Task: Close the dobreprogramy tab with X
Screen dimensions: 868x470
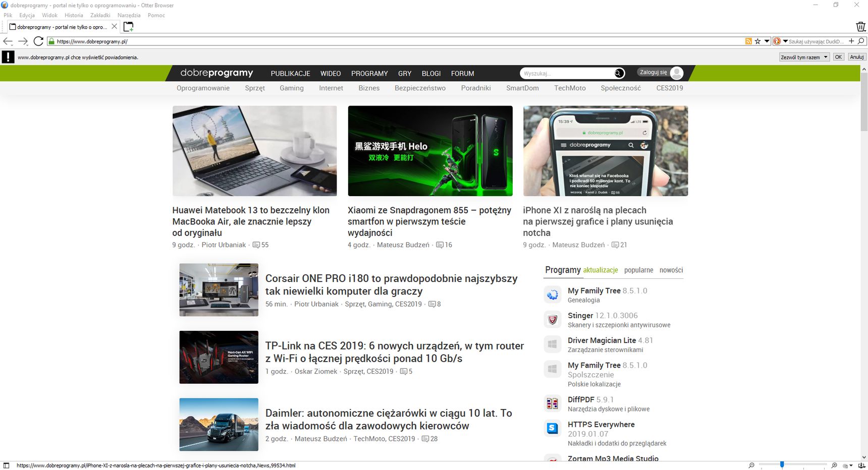Action: coord(114,27)
